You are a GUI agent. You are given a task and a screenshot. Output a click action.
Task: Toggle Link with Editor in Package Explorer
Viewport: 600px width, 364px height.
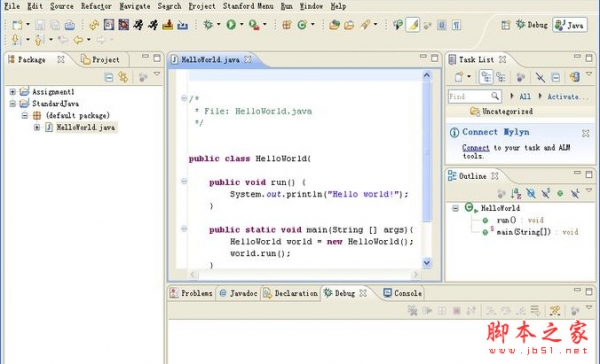pyautogui.click(x=123, y=77)
